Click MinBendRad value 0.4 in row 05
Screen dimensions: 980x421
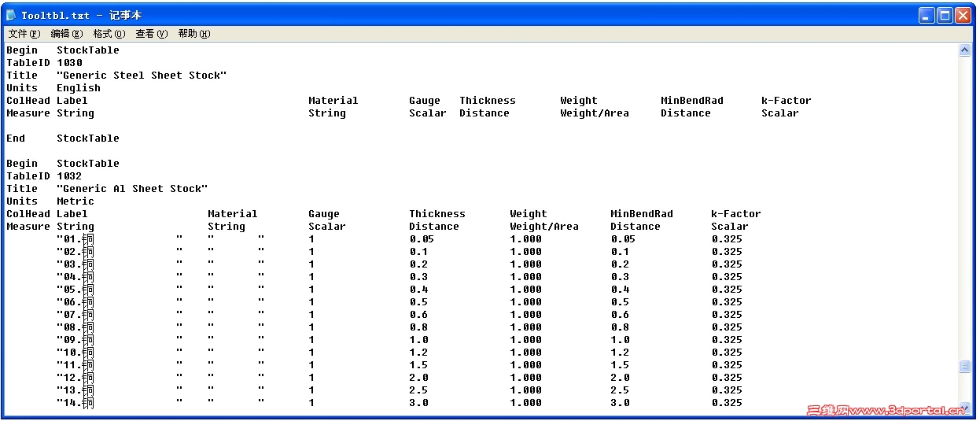pyautogui.click(x=620, y=290)
